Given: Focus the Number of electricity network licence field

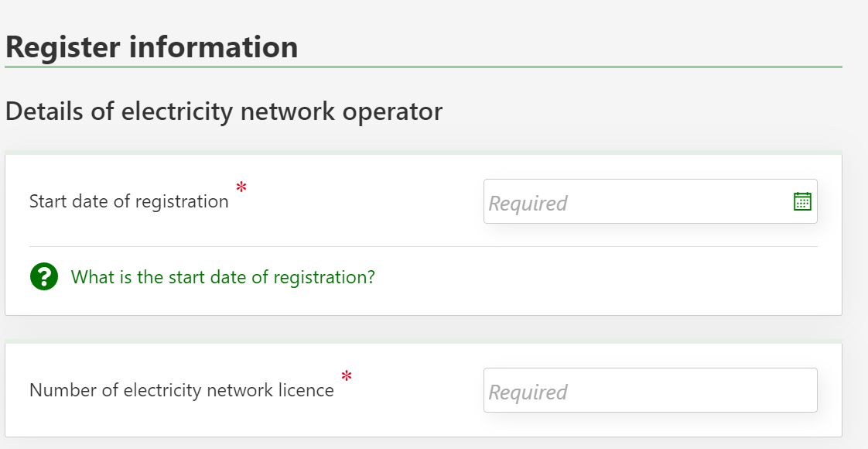Looking at the screenshot, I should [650, 390].
